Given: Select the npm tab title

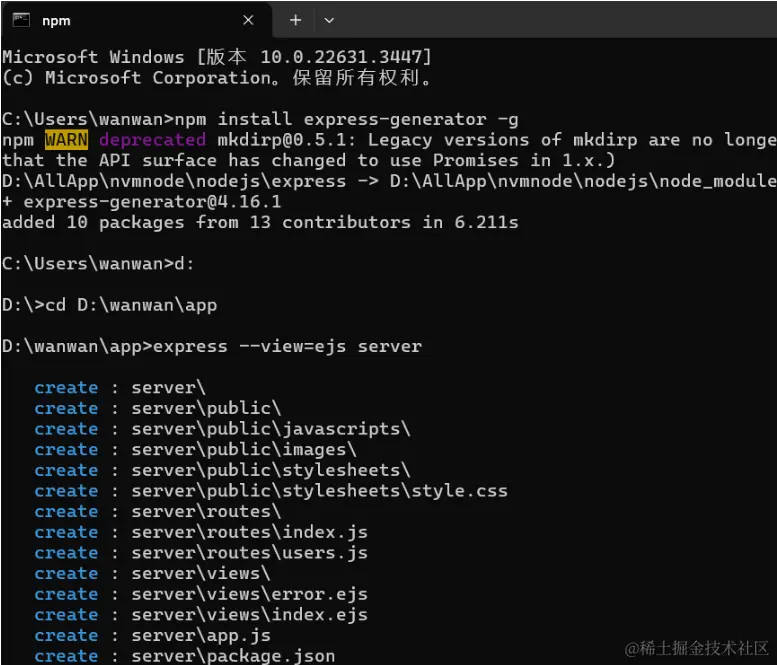Looking at the screenshot, I should (56, 21).
